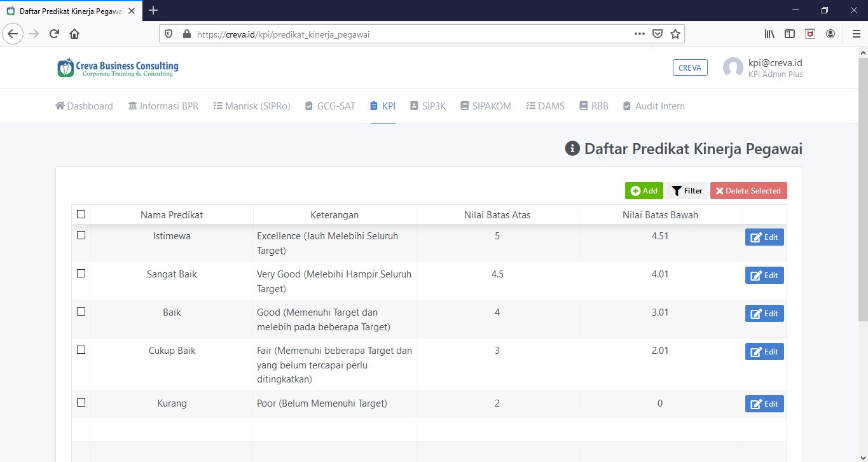Open page actions three-dot menu
Screen dimensions: 868x462
[x=640, y=34]
